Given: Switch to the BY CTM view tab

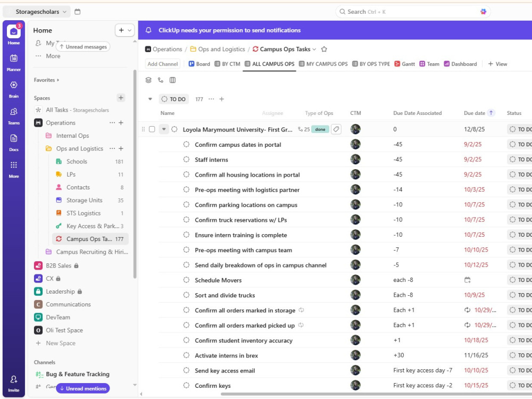Looking at the screenshot, I should click(227, 64).
